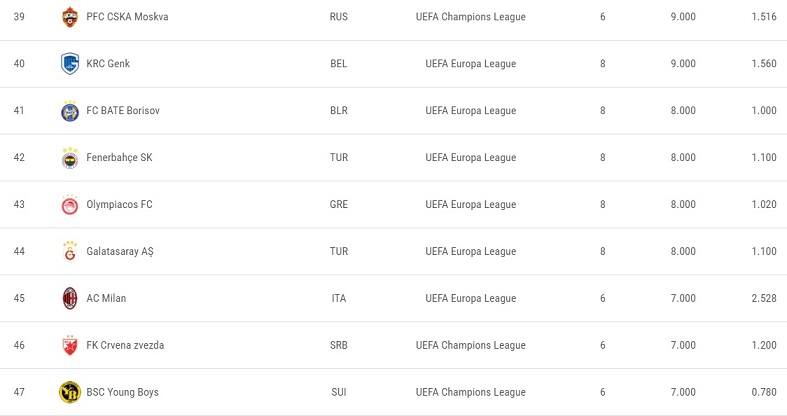This screenshot has height=416, width=787.
Task: Open the AC Milan team link
Action: pyautogui.click(x=106, y=298)
